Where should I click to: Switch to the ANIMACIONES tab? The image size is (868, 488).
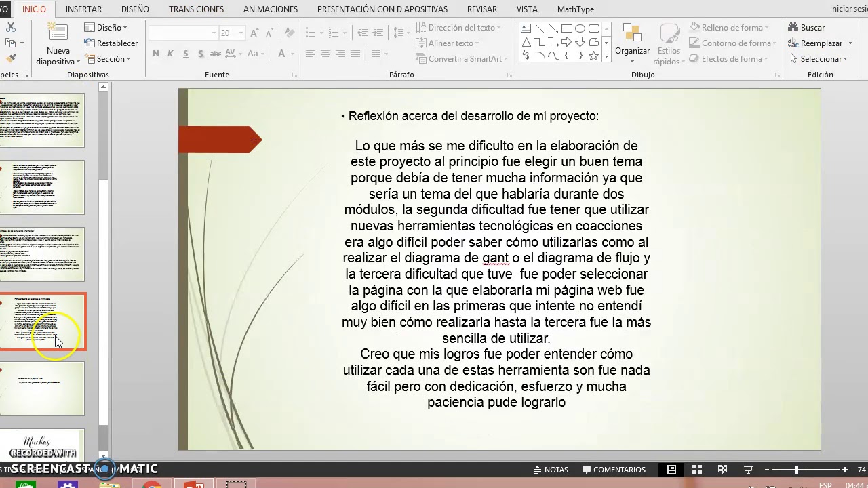pos(270,9)
